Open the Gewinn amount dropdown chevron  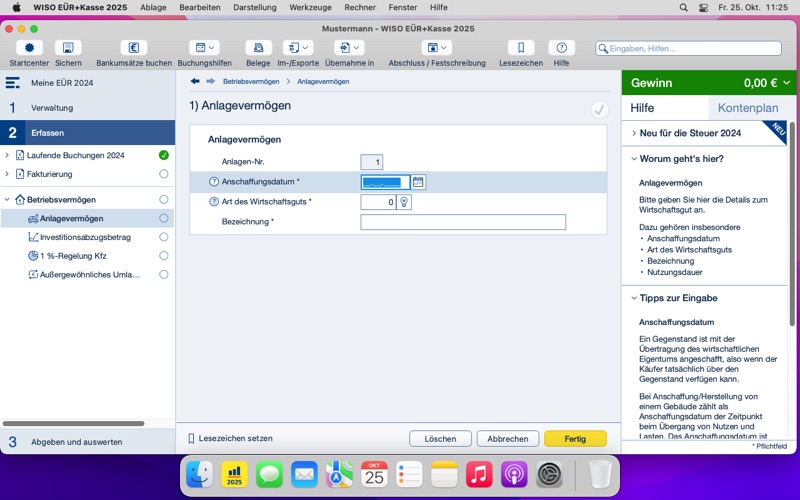point(787,83)
